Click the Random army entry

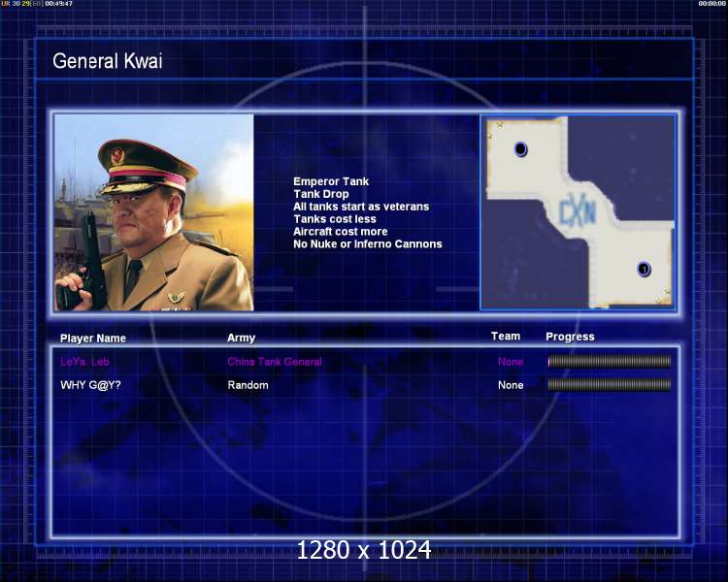coord(248,385)
